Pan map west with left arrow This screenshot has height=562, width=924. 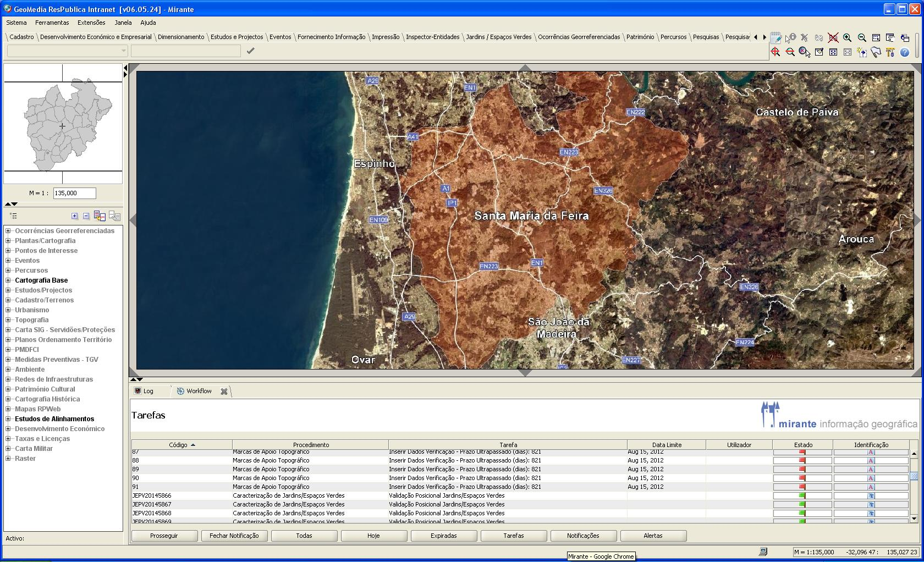click(133, 220)
